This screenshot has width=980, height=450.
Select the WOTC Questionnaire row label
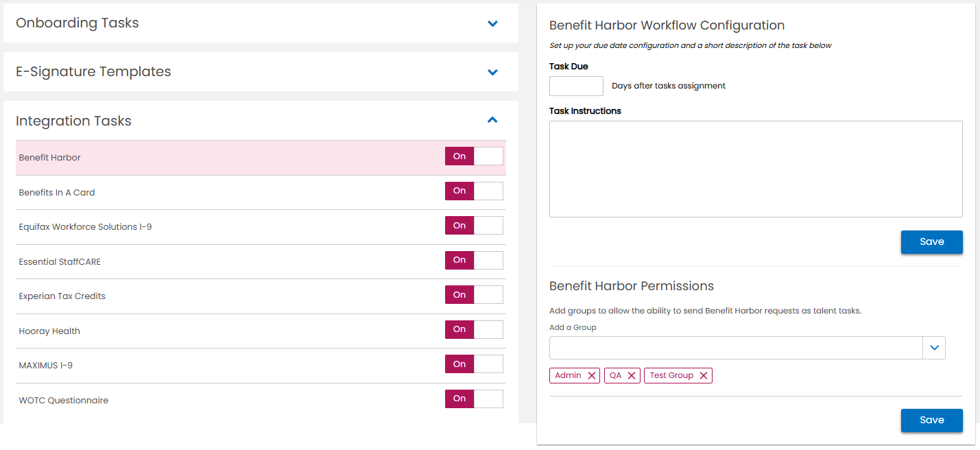click(x=64, y=401)
